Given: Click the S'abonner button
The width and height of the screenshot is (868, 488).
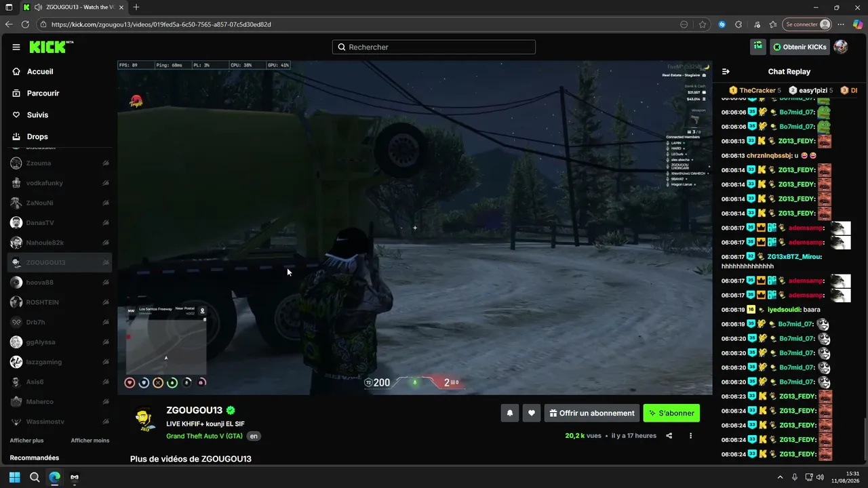Looking at the screenshot, I should tap(671, 413).
